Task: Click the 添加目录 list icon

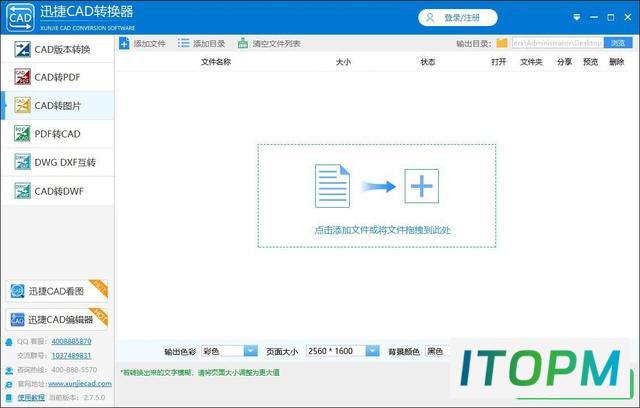Action: click(183, 43)
